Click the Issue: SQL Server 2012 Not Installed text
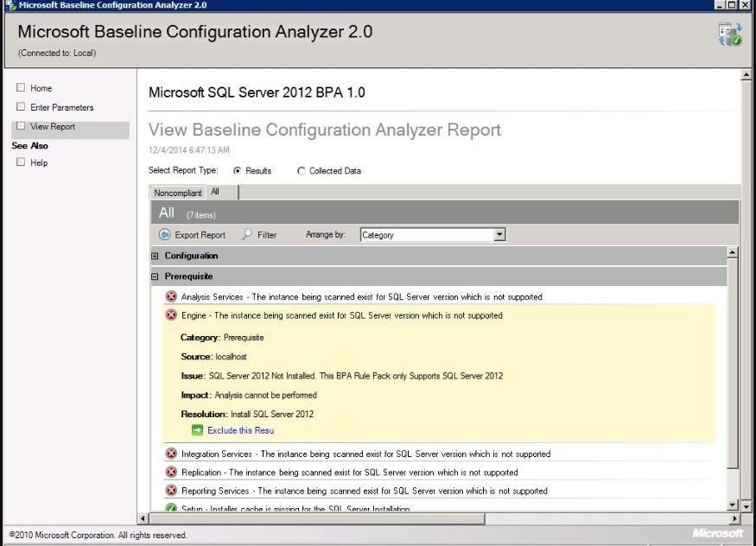The width and height of the screenshot is (756, 546). (342, 376)
